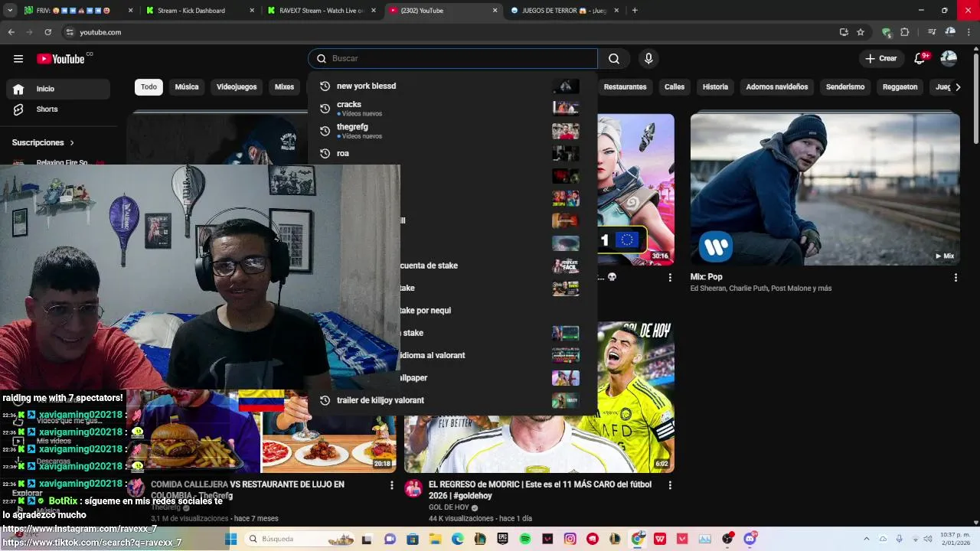This screenshot has width=980, height=551.
Task: Choose the 'new york blessd' search suggestion
Action: (x=452, y=86)
